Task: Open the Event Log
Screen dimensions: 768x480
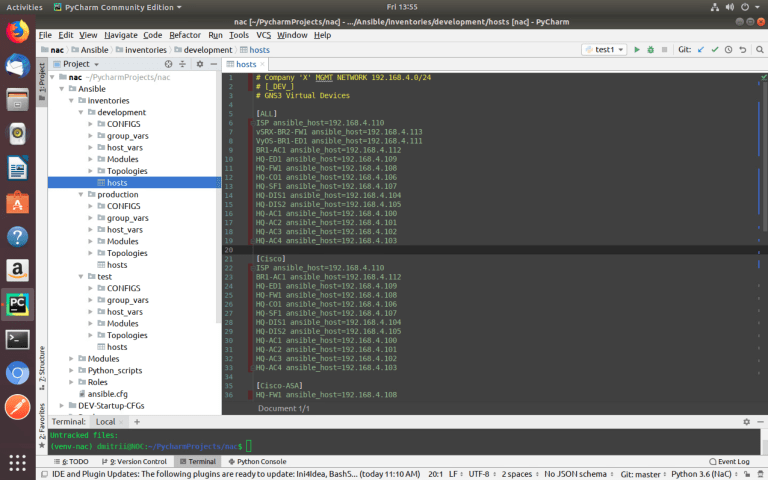Action: point(729,461)
